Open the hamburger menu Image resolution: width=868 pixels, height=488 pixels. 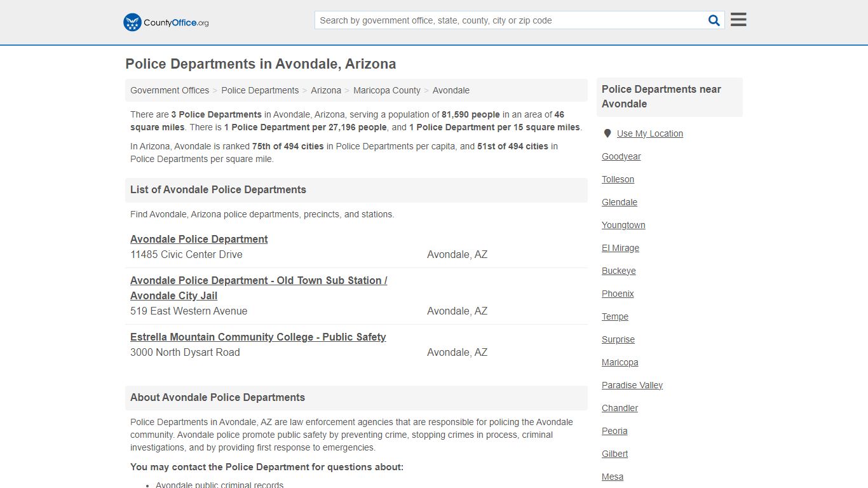tap(738, 20)
